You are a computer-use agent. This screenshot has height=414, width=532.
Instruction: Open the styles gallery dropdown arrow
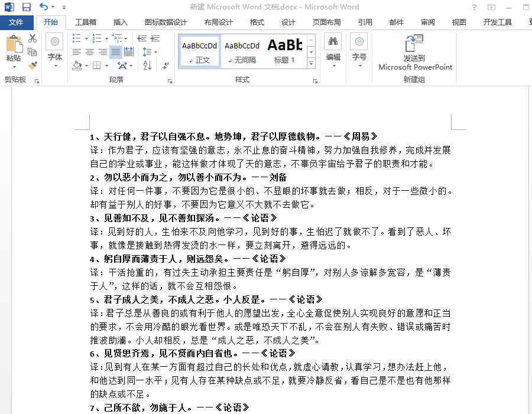click(311, 64)
